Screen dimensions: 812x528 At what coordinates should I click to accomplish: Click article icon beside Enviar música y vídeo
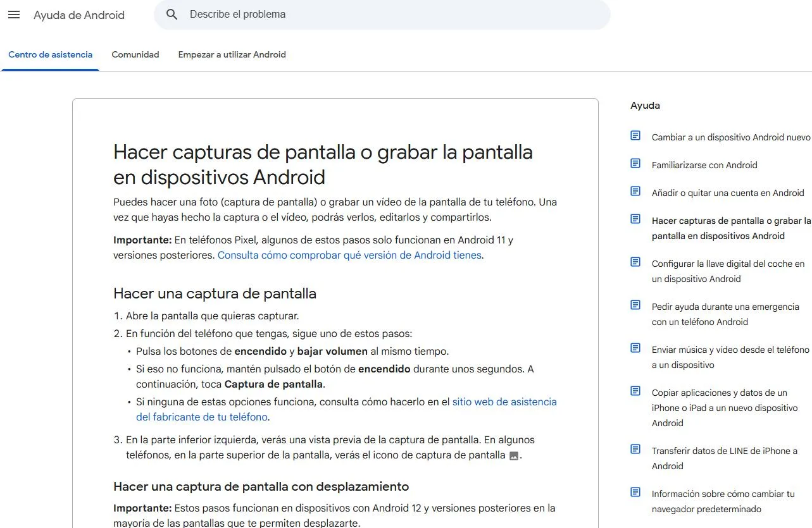coord(635,348)
